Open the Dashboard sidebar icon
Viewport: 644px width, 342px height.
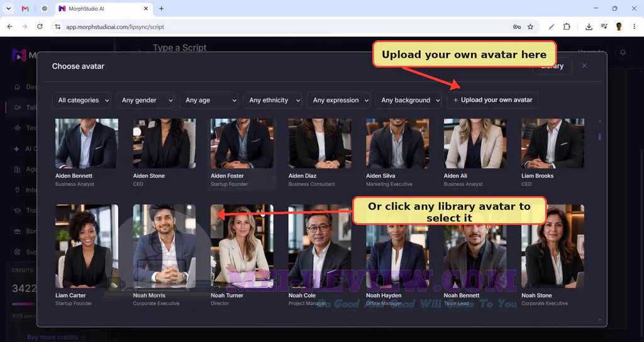click(x=17, y=87)
